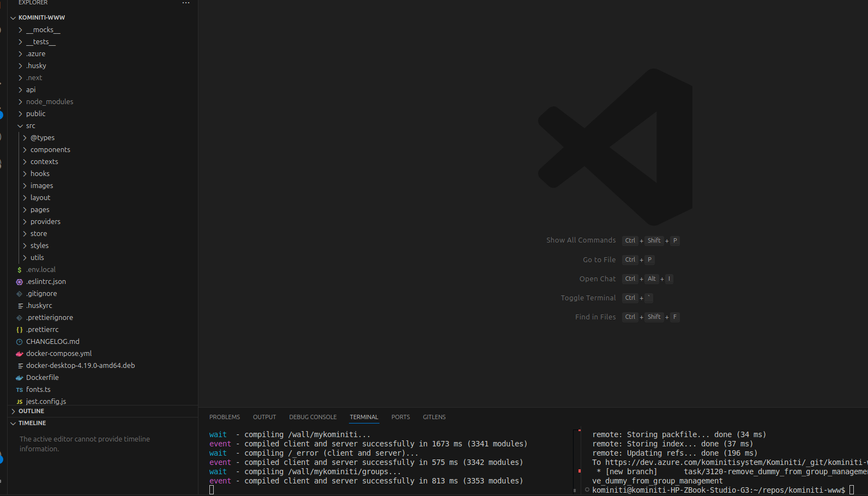Click the JS icon beside jest.config.js
This screenshot has width=868, height=496.
pyautogui.click(x=20, y=402)
